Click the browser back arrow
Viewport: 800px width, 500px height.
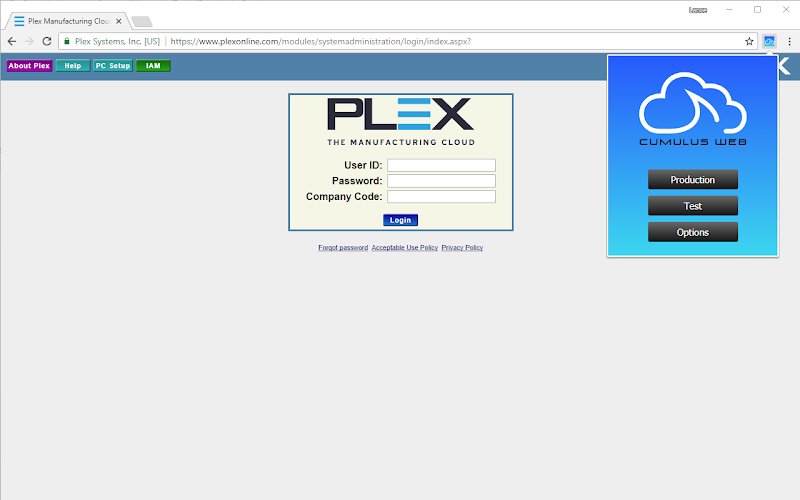[x=12, y=41]
